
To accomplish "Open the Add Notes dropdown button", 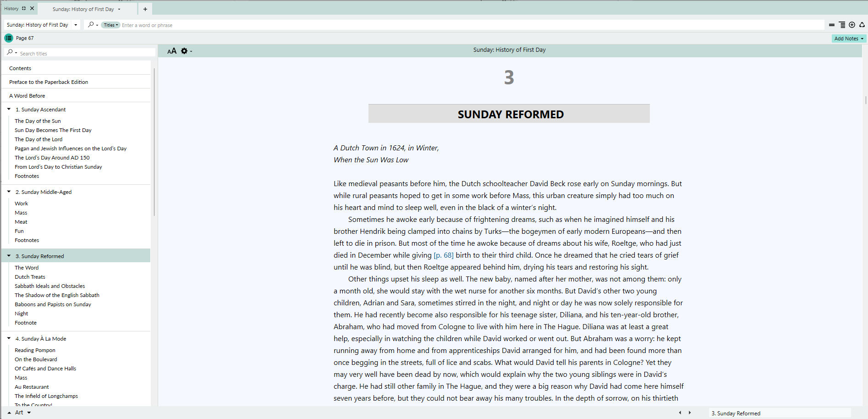I will 849,39.
